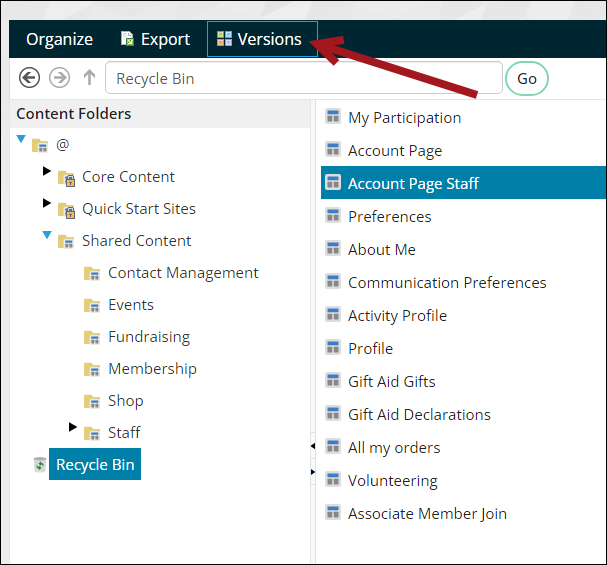Click the Preferences content icon

tap(333, 215)
